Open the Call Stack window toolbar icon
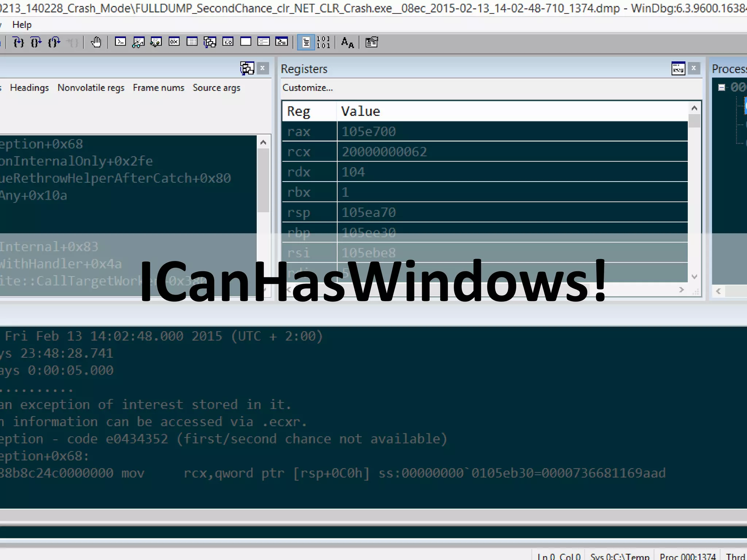This screenshot has width=747, height=560. [210, 42]
